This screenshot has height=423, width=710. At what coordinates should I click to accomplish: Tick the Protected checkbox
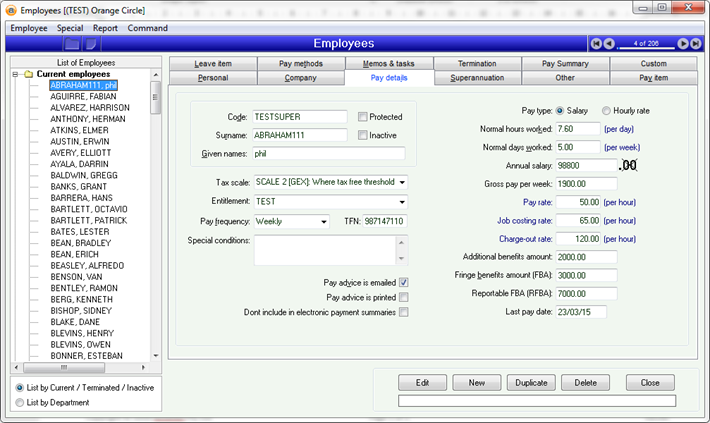[x=363, y=117]
